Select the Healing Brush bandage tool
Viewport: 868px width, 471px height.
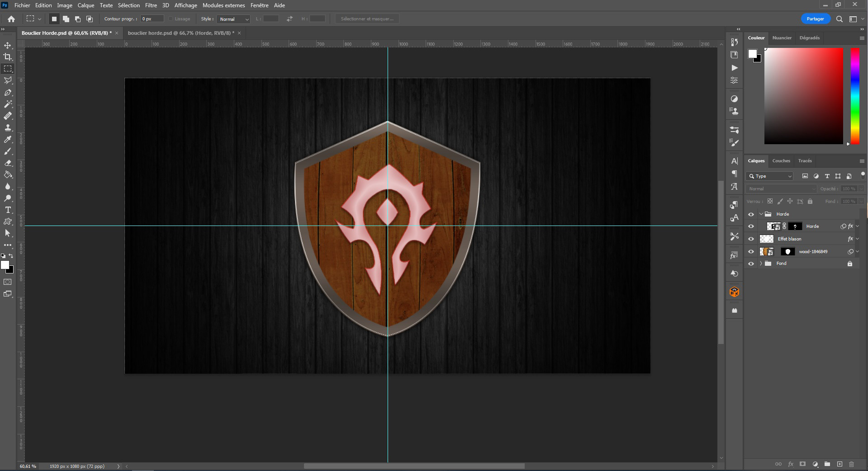8,116
